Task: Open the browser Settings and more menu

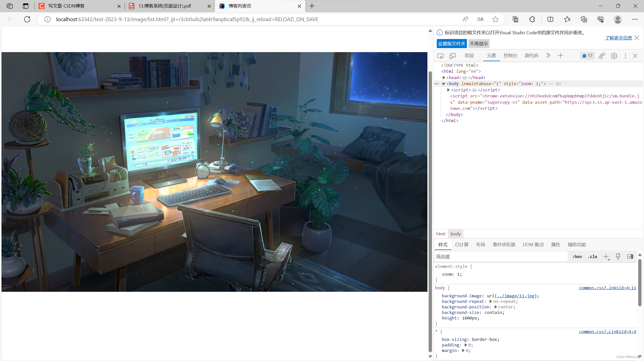Action: point(635,19)
